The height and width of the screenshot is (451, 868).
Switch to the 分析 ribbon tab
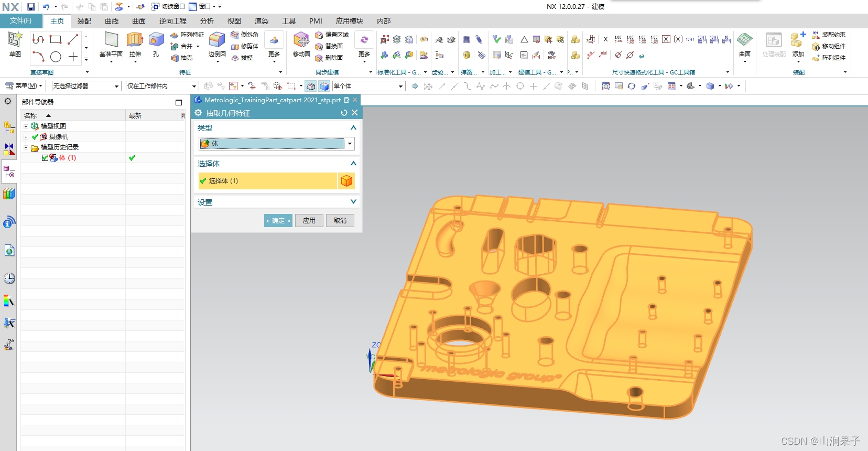[207, 21]
